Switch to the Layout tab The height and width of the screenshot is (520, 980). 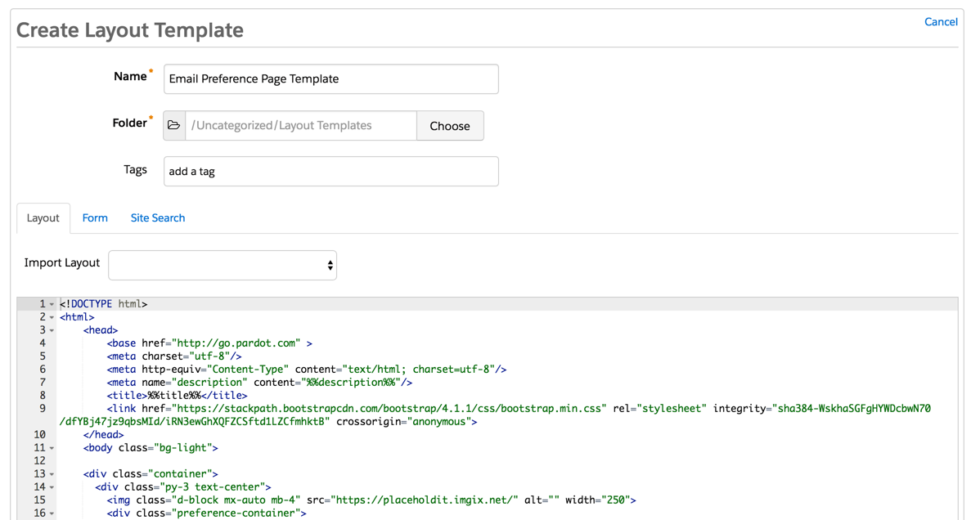click(x=43, y=218)
